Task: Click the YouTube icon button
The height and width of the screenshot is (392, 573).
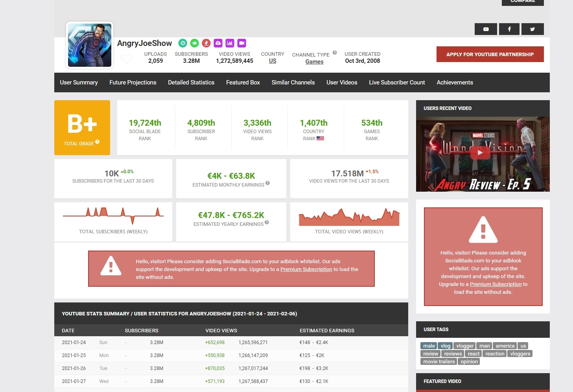Action: 486,29
